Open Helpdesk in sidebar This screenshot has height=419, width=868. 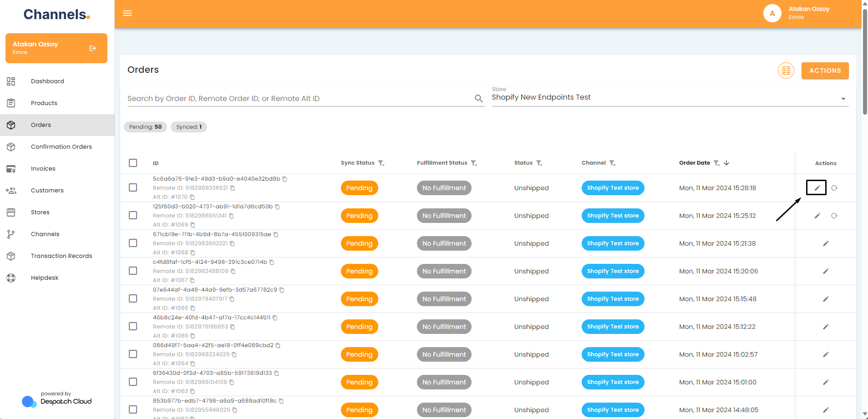(x=57, y=278)
